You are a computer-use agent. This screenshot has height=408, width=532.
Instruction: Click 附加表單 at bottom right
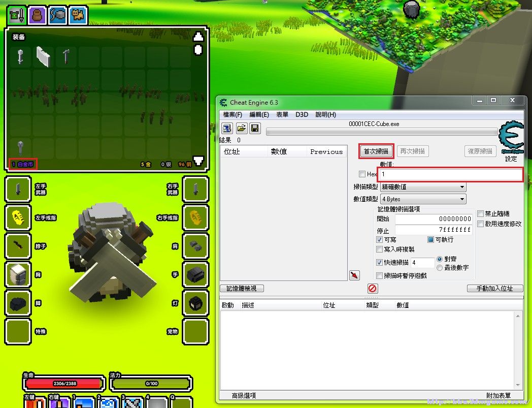(498, 396)
